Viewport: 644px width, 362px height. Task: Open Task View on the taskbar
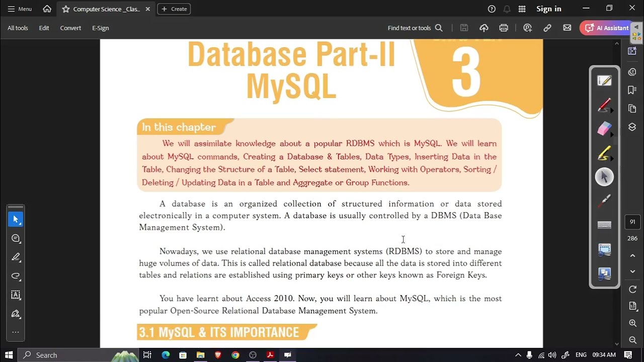point(147,355)
